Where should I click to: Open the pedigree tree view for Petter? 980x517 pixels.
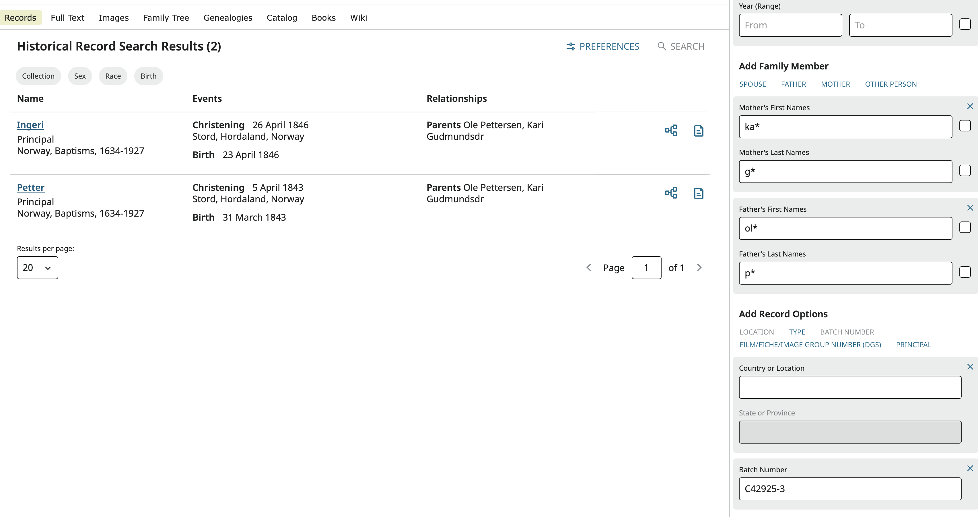[x=671, y=193]
